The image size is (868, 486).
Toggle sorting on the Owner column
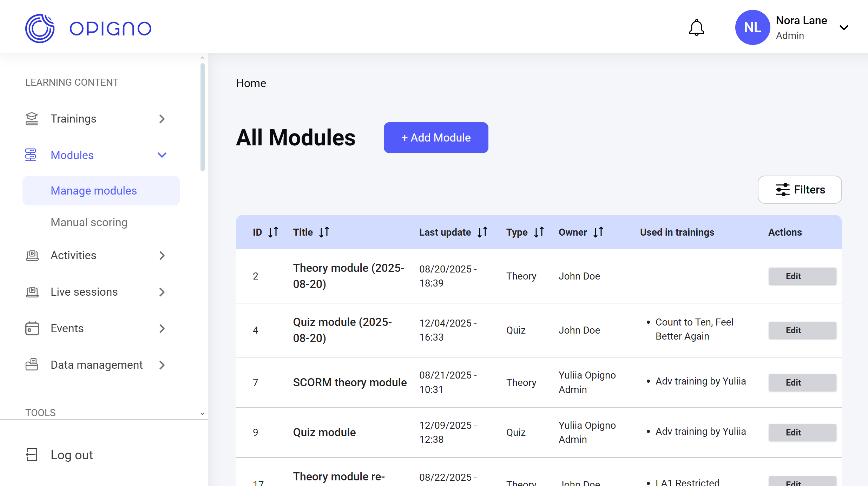[598, 232]
